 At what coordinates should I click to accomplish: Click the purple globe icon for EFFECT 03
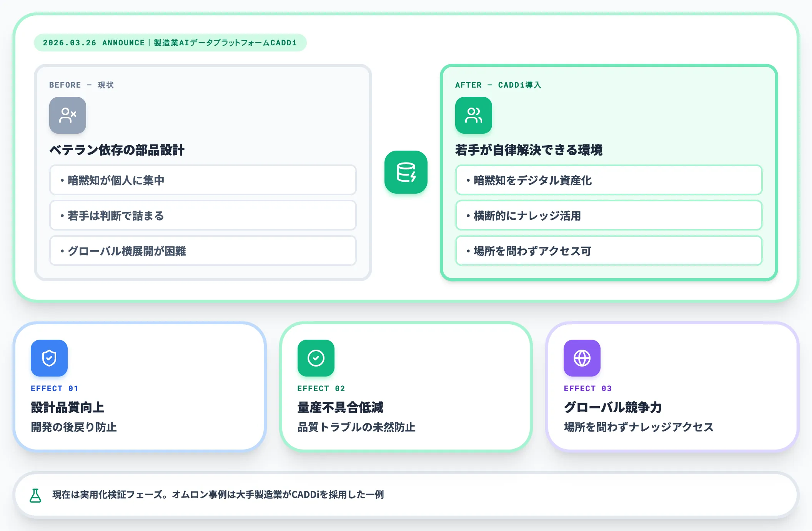(x=582, y=358)
